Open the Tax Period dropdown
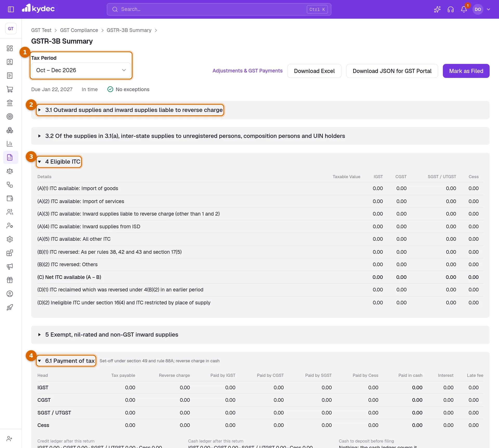This screenshot has height=448, width=499. 81,70
